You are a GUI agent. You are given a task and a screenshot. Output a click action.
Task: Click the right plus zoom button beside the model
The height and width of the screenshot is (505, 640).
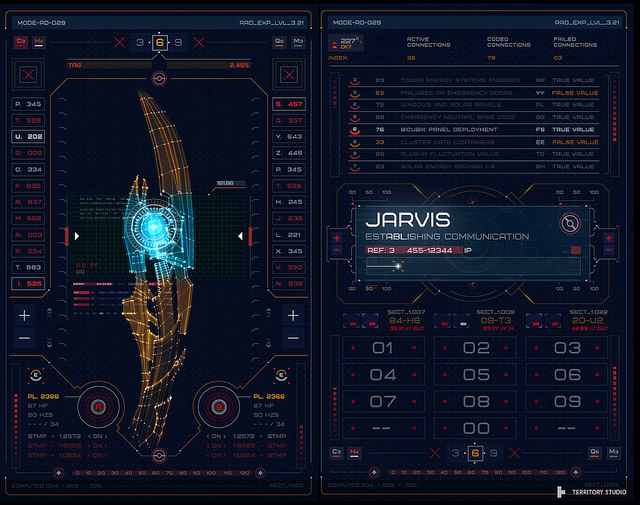click(x=293, y=316)
